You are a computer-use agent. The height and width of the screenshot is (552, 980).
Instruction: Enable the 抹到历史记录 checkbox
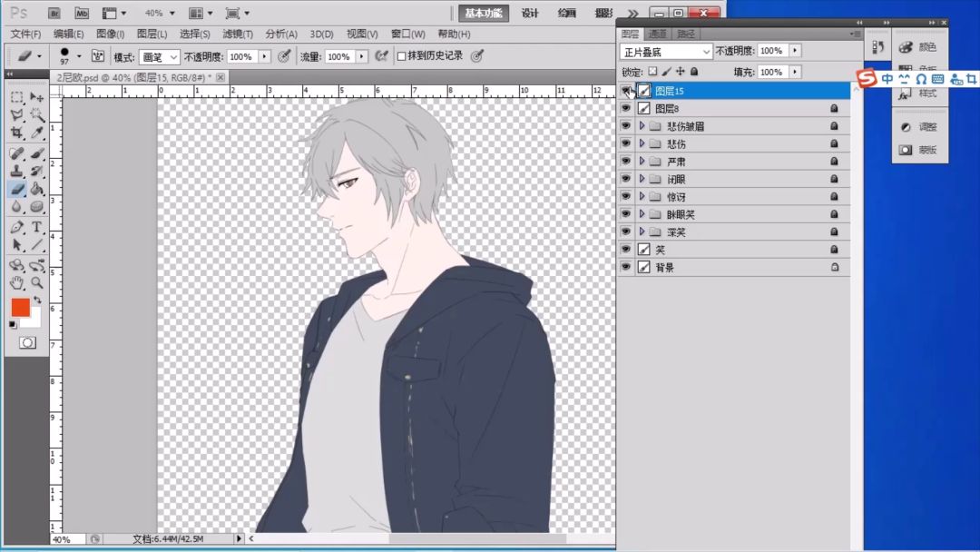(x=401, y=56)
